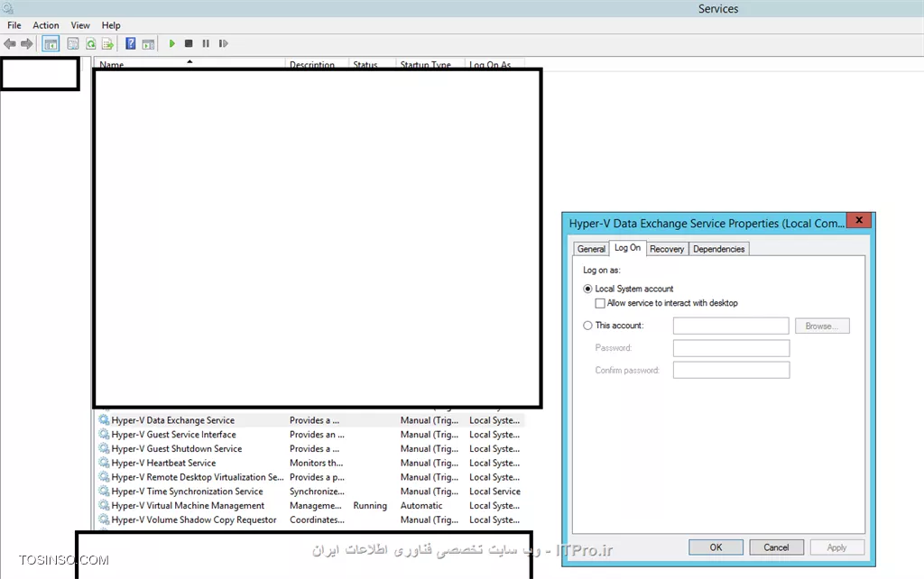Enable Allow service to interact with desktop
Screen dimensions: 924x579
pyautogui.click(x=600, y=303)
